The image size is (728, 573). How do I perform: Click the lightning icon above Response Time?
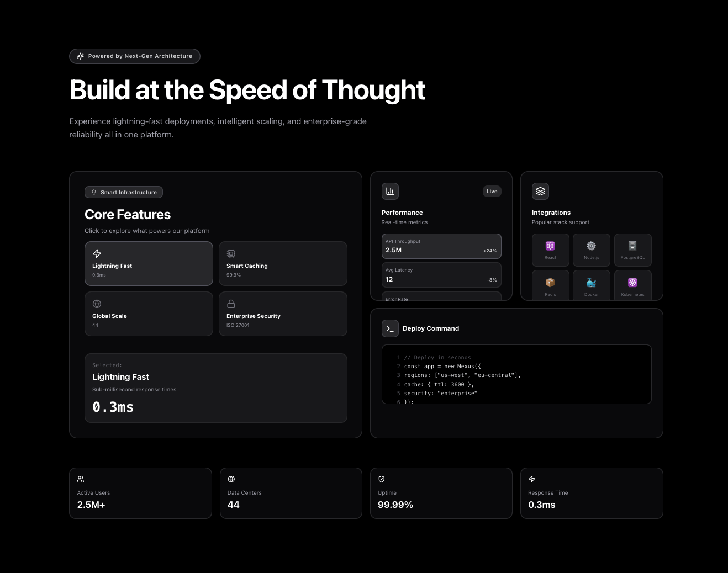(x=532, y=479)
